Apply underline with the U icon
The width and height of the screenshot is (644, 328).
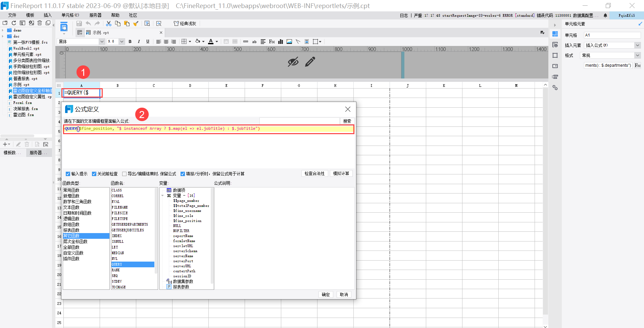tap(148, 42)
